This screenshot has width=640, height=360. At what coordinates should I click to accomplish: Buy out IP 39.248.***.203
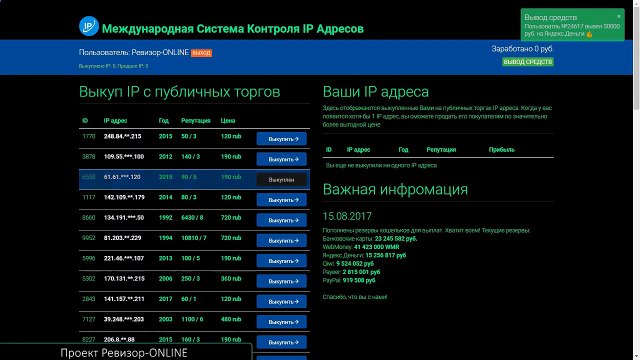coord(282,322)
